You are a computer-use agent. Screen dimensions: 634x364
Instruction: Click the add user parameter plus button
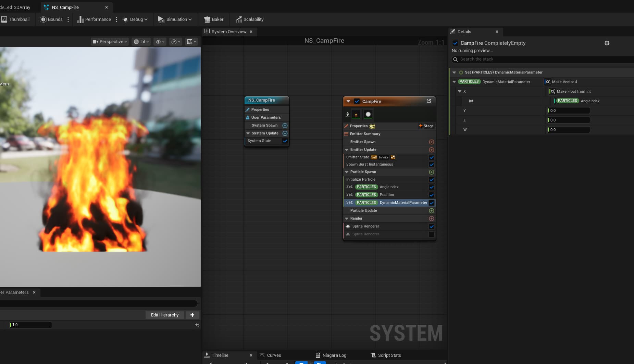pos(192,315)
